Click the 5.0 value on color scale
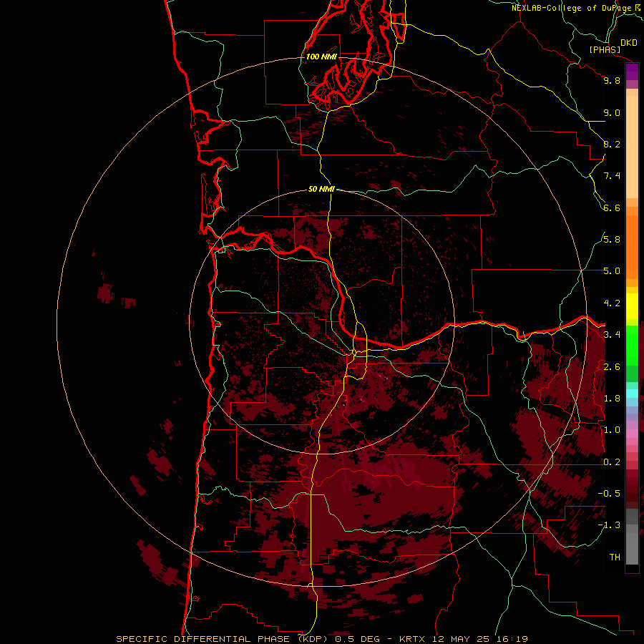 coord(612,271)
